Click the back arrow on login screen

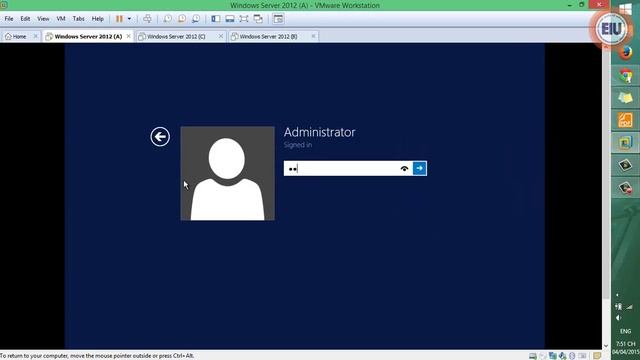click(160, 136)
